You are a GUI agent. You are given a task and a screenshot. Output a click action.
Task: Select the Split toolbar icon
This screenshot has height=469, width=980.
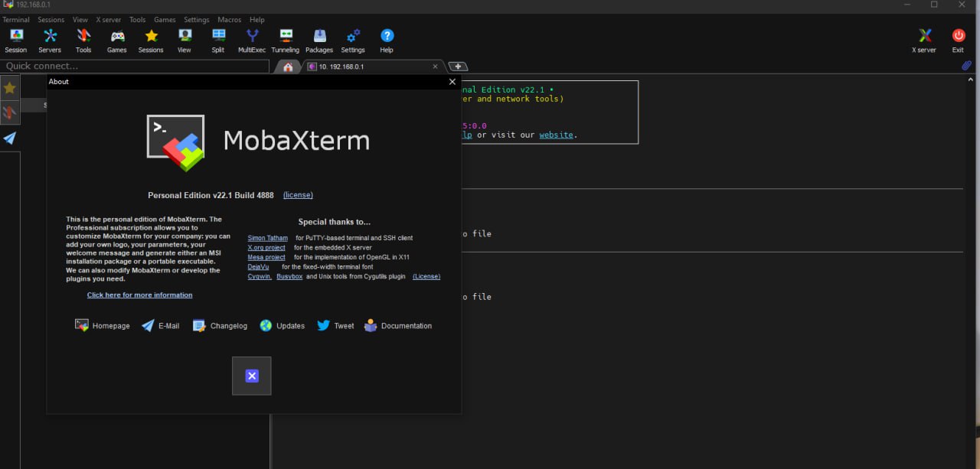tap(218, 41)
